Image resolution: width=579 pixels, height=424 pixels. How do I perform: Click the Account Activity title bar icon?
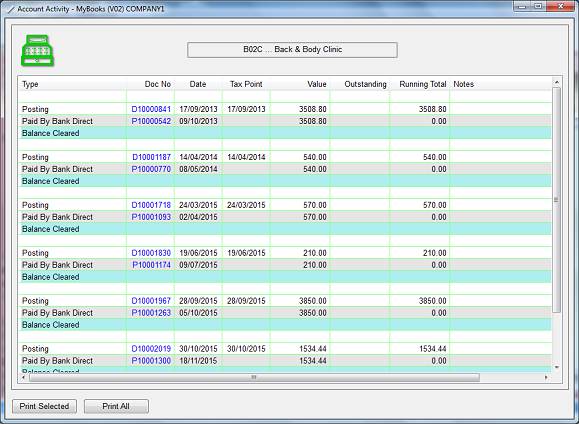tap(11, 9)
